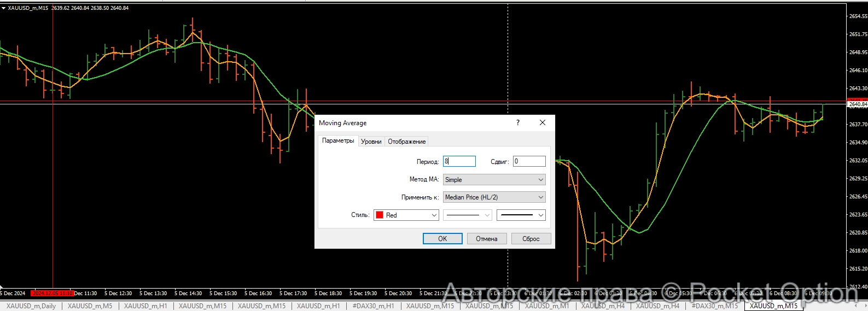Image resolution: width=868 pixels, height=311 pixels.
Task: Select the Параметры tab
Action: click(338, 141)
